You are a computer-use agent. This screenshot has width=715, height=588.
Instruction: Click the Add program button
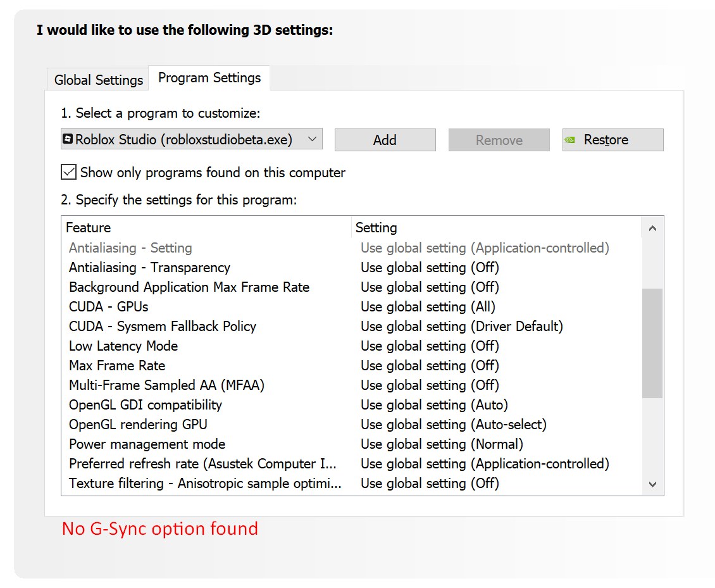coord(385,140)
